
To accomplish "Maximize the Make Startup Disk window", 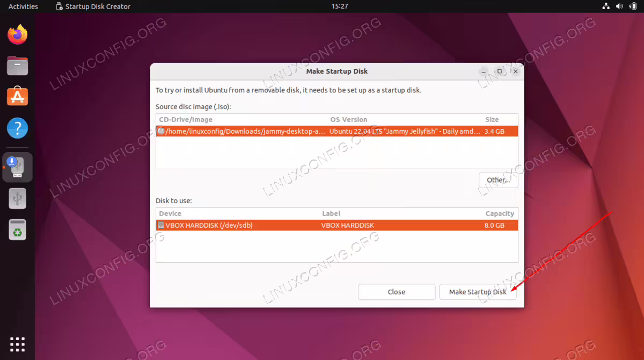I will [x=500, y=71].
